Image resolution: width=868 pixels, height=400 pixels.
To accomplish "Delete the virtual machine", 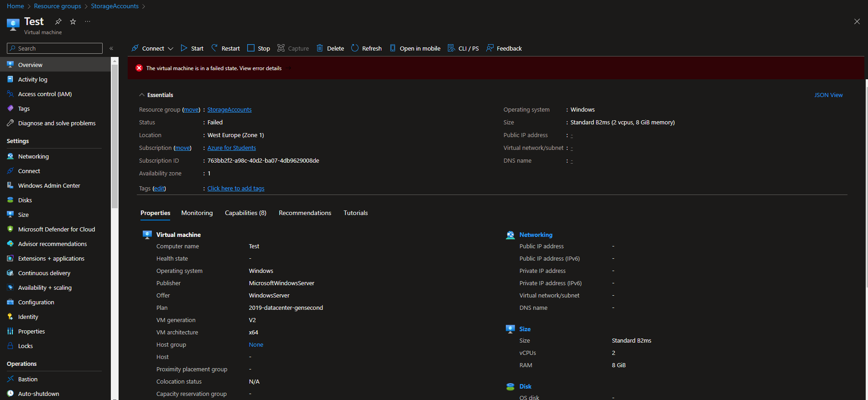I will pos(330,48).
